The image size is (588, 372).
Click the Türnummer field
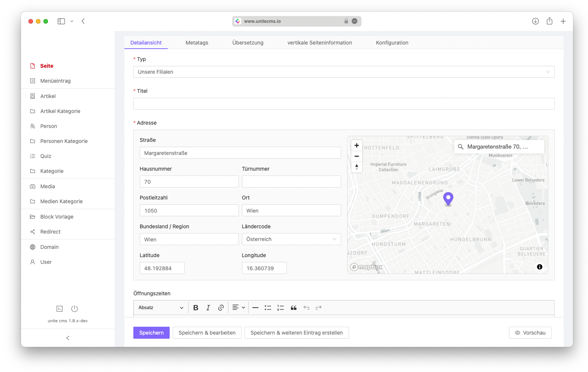[x=291, y=182]
